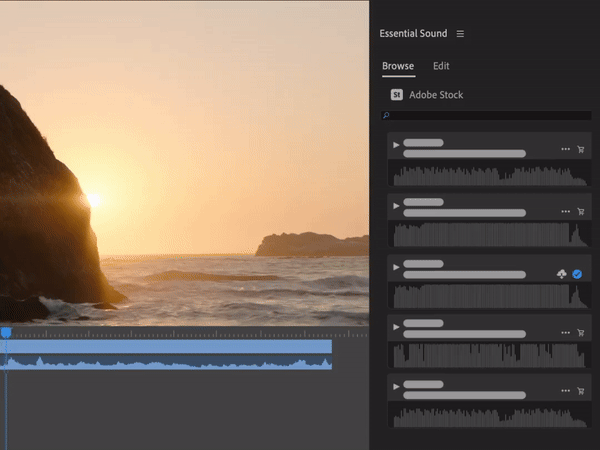Open more options for first track
Viewport: 600px width, 450px height.
click(x=565, y=150)
